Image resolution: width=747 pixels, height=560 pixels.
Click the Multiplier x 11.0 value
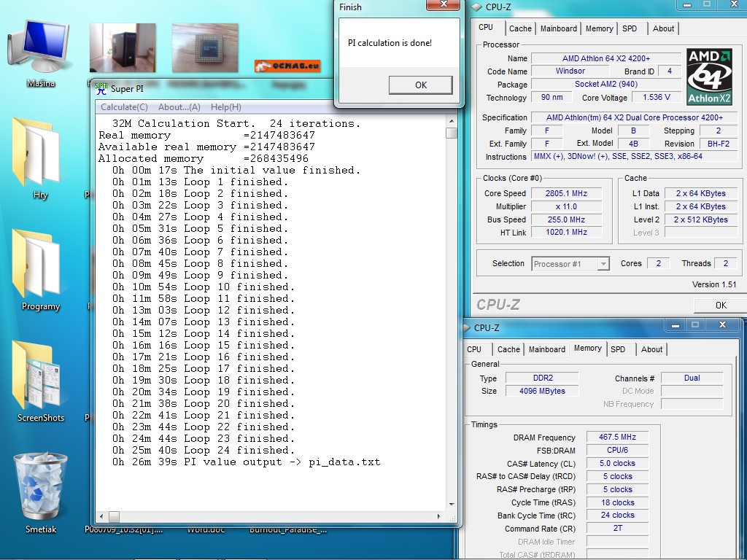point(566,206)
